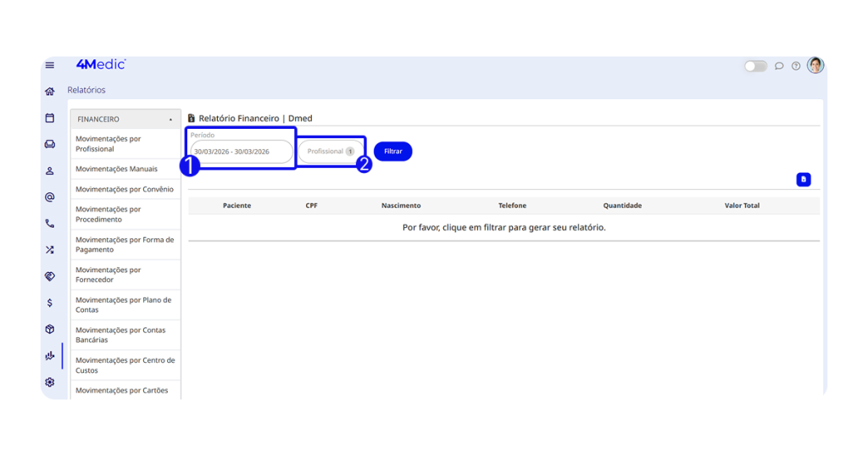Select Movimentações por Convênio report
This screenshot has width=868, height=456.
pyautogui.click(x=124, y=189)
